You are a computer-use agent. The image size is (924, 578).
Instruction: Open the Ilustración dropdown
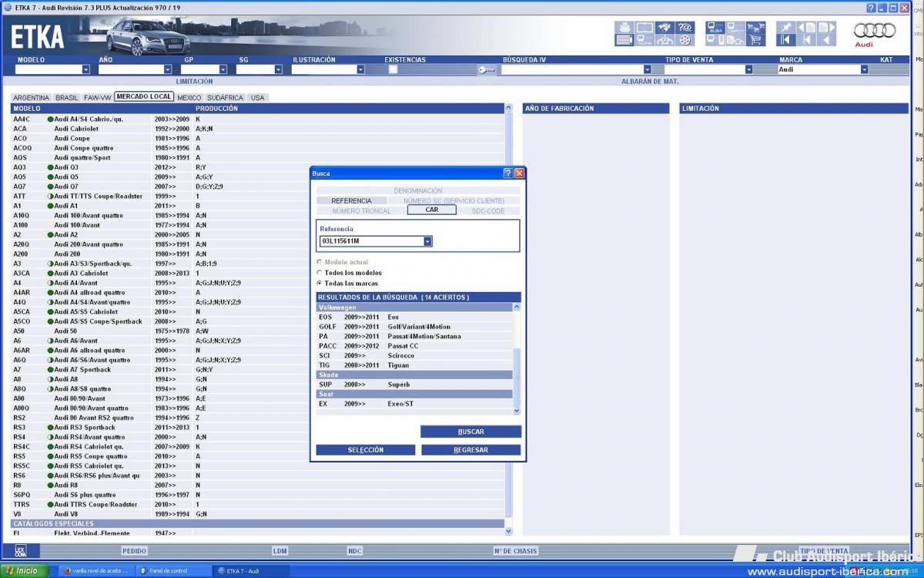[x=360, y=69]
